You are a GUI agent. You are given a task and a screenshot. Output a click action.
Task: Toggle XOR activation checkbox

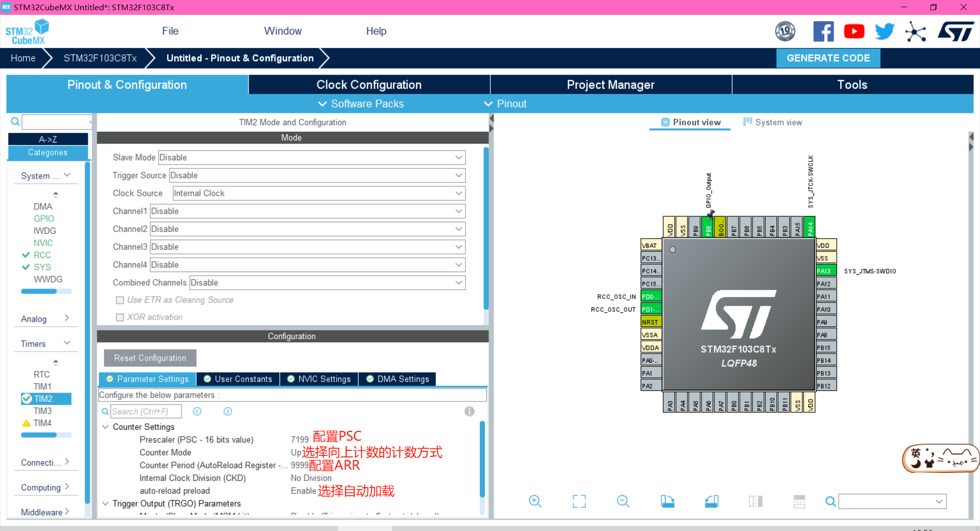tap(120, 318)
